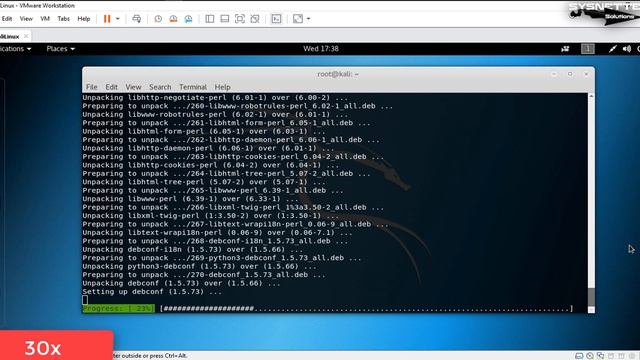Click the console view toolbar icon

(276, 19)
